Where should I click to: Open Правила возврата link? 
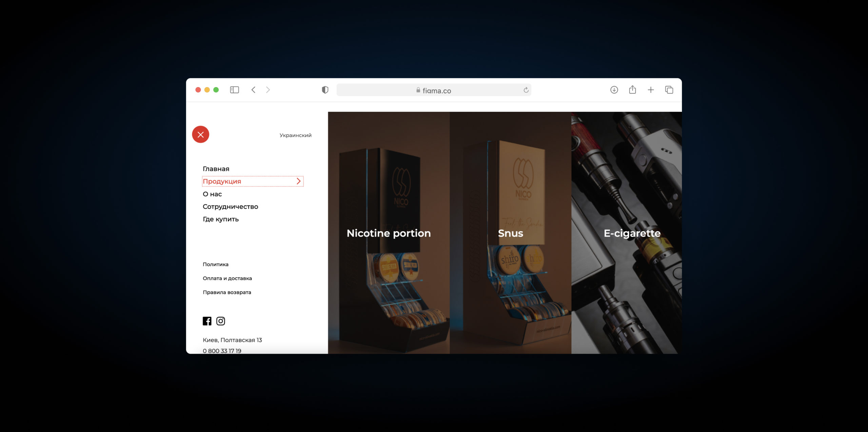(x=227, y=292)
